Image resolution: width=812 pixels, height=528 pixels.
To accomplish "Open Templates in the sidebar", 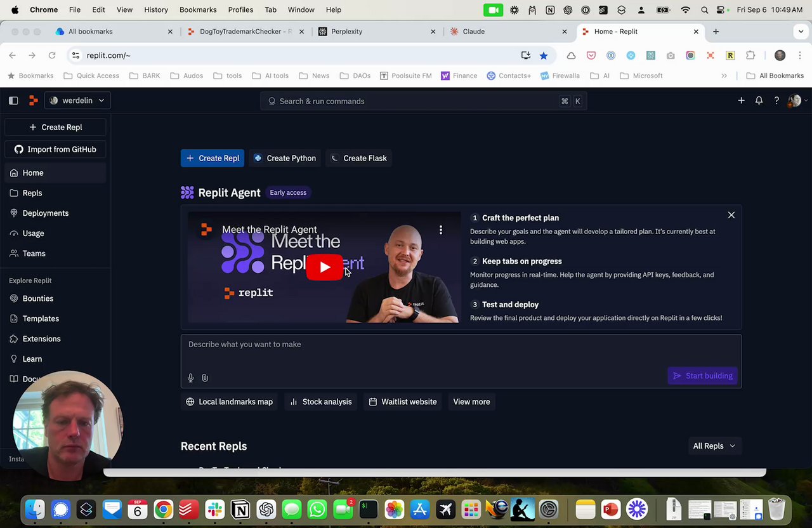I will coord(55,319).
